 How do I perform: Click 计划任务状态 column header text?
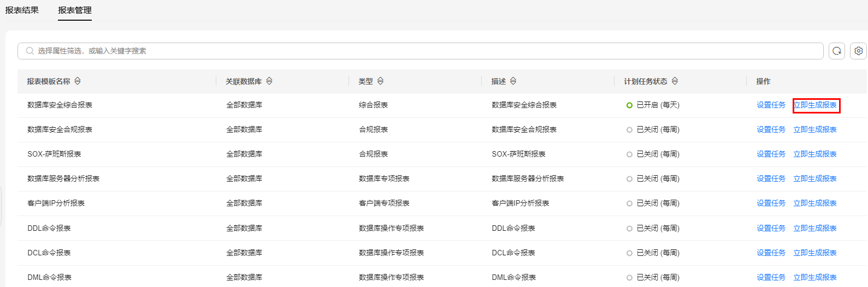[646, 81]
